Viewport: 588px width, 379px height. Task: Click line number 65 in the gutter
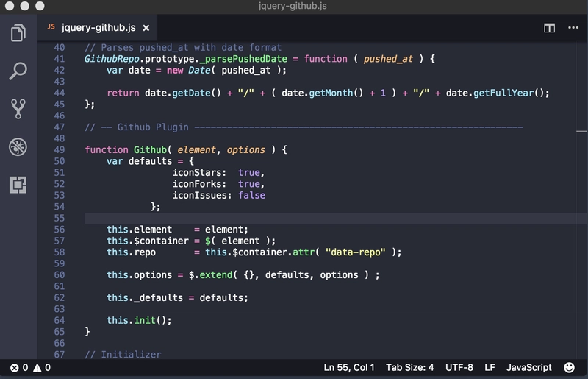click(60, 332)
